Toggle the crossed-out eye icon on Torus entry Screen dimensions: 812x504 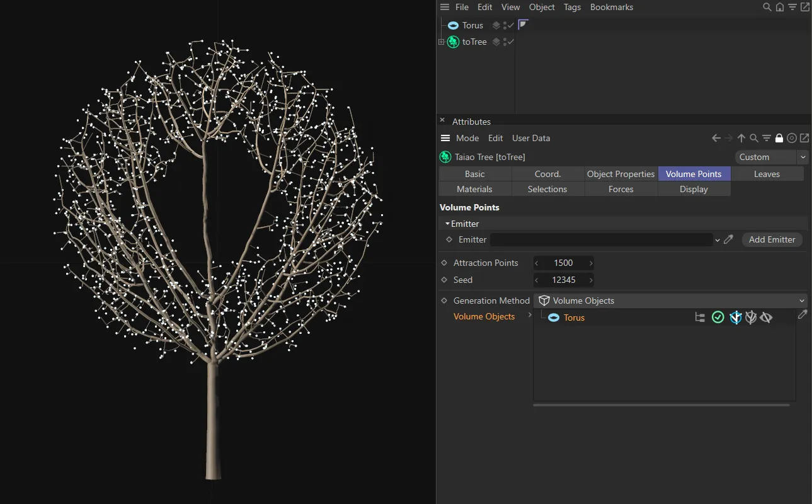click(x=766, y=318)
